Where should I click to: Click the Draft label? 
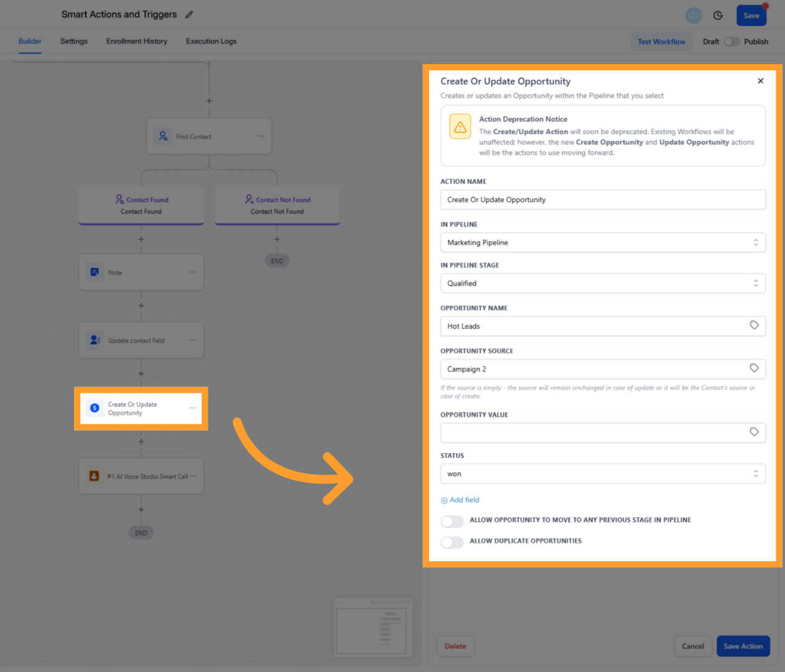[x=711, y=42]
